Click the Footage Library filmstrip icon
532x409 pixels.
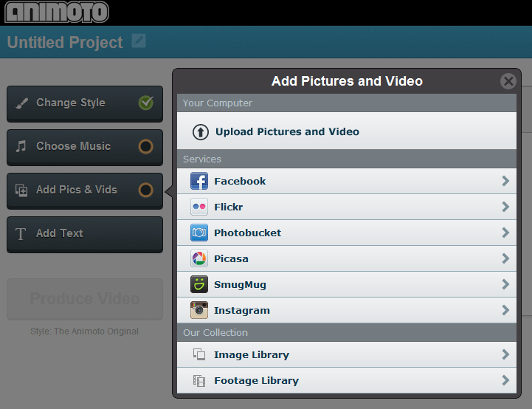199,381
